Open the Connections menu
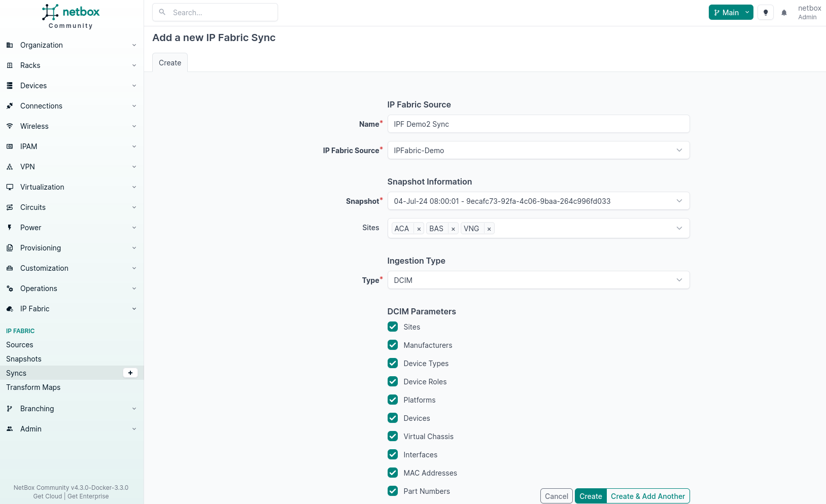 point(72,106)
